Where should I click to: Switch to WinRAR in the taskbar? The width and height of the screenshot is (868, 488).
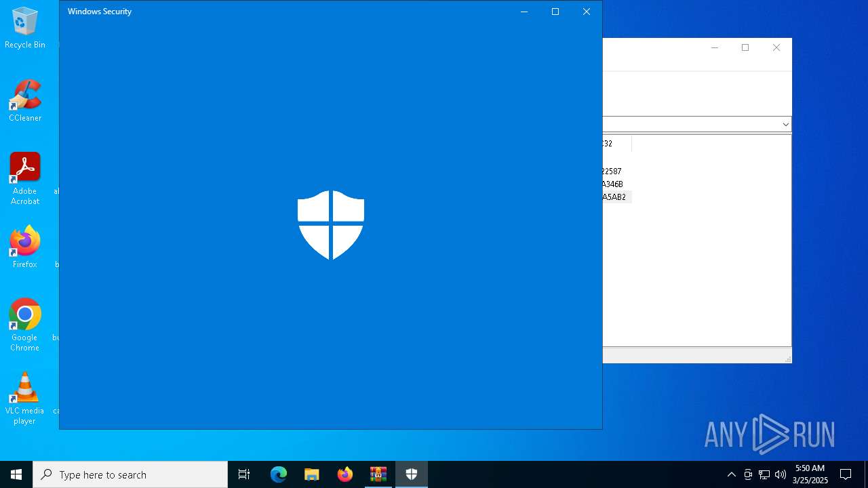tap(378, 474)
